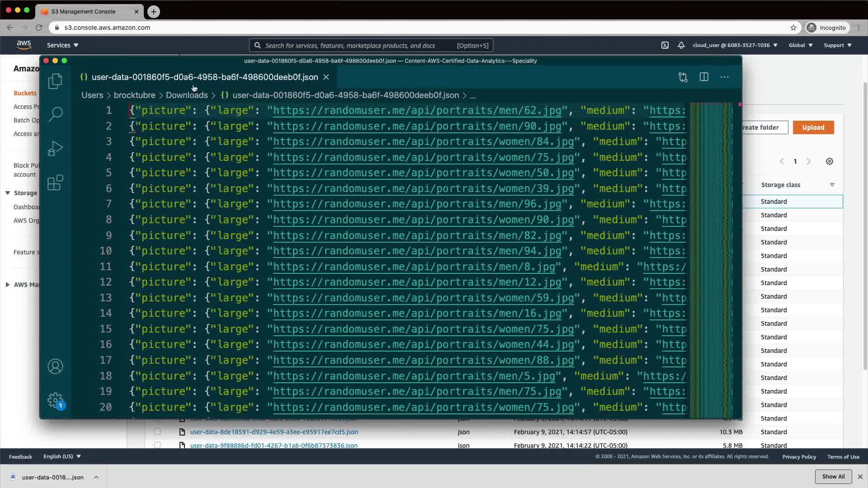Click the Split Editor Right icon

pyautogui.click(x=704, y=77)
